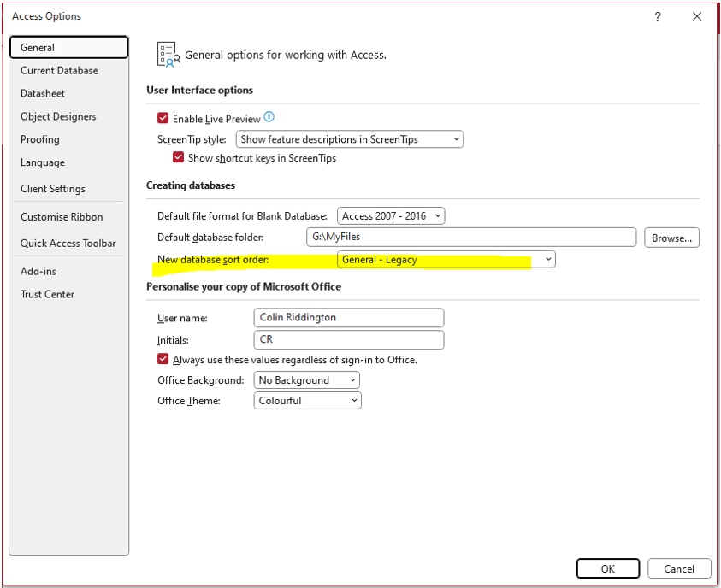Uncheck Show shortcut keys in ScreenTips

point(179,157)
